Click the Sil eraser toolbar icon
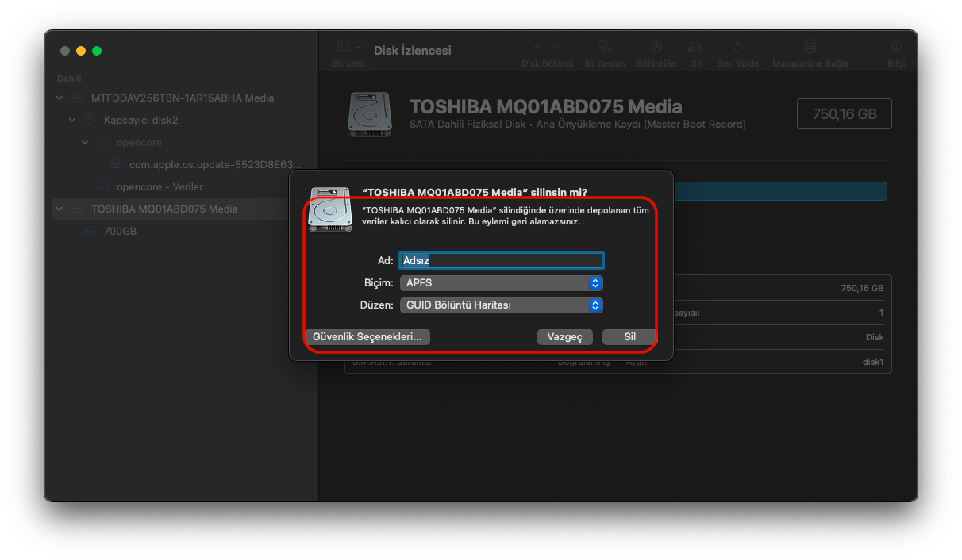 point(695,48)
